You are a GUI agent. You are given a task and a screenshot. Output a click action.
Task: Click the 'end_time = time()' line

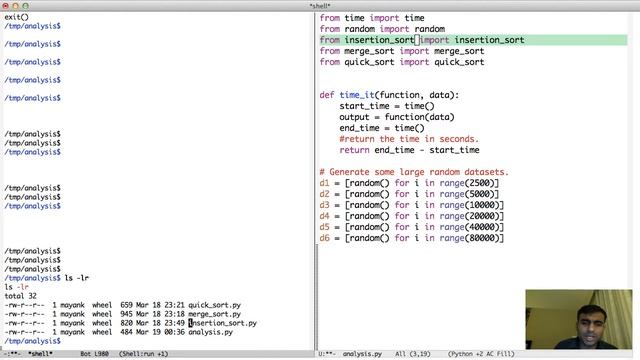point(382,128)
